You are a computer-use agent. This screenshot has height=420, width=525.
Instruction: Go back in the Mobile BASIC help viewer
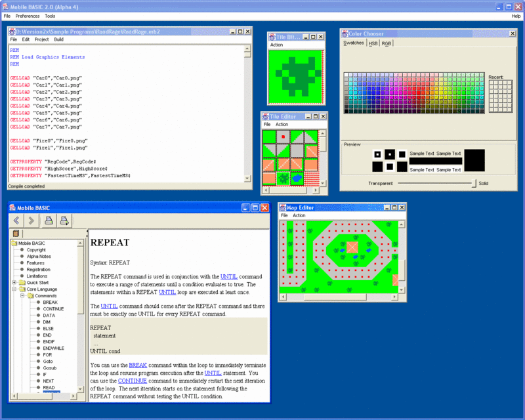(x=16, y=220)
